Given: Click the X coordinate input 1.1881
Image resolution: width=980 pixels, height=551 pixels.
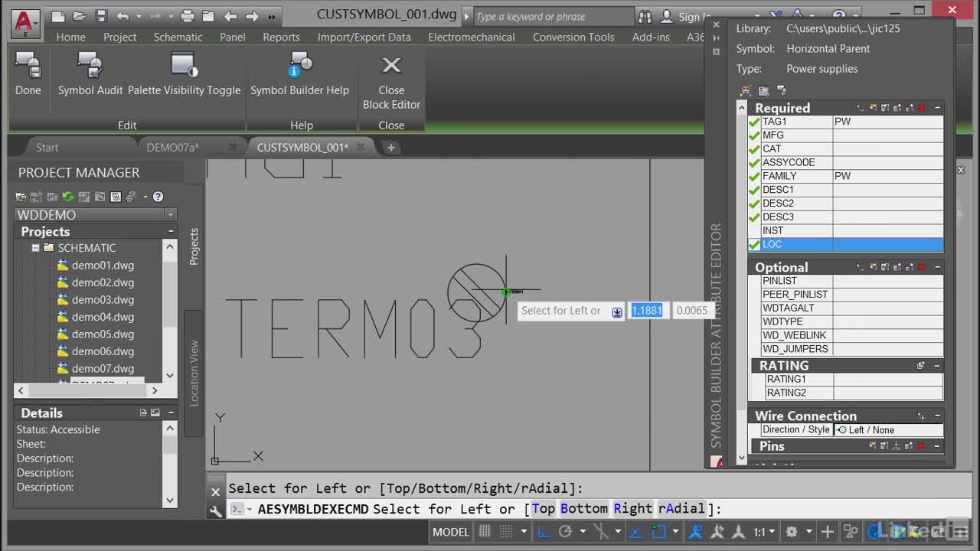Looking at the screenshot, I should [647, 310].
